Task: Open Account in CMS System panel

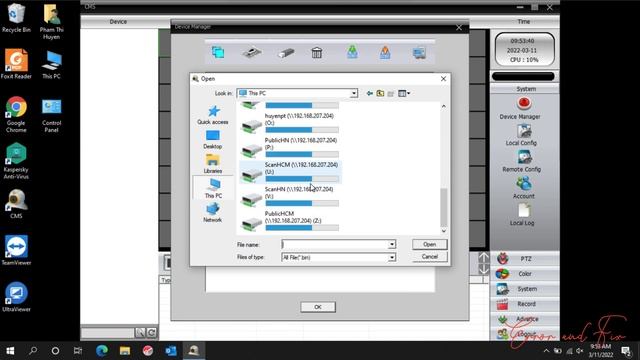Action: (x=523, y=188)
